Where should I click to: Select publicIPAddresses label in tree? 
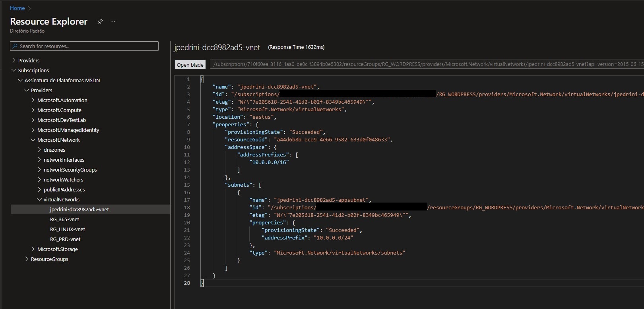click(x=64, y=189)
